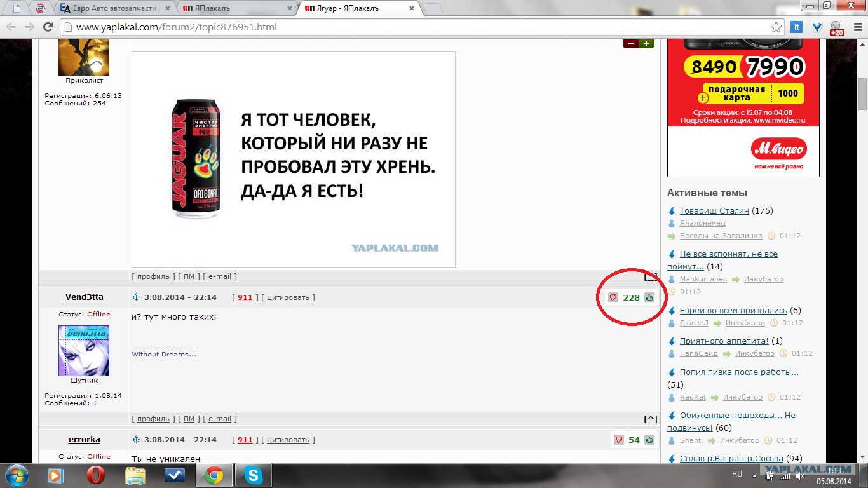Click the browser forward arrow
Image resolution: width=868 pixels, height=488 pixels.
point(29,27)
